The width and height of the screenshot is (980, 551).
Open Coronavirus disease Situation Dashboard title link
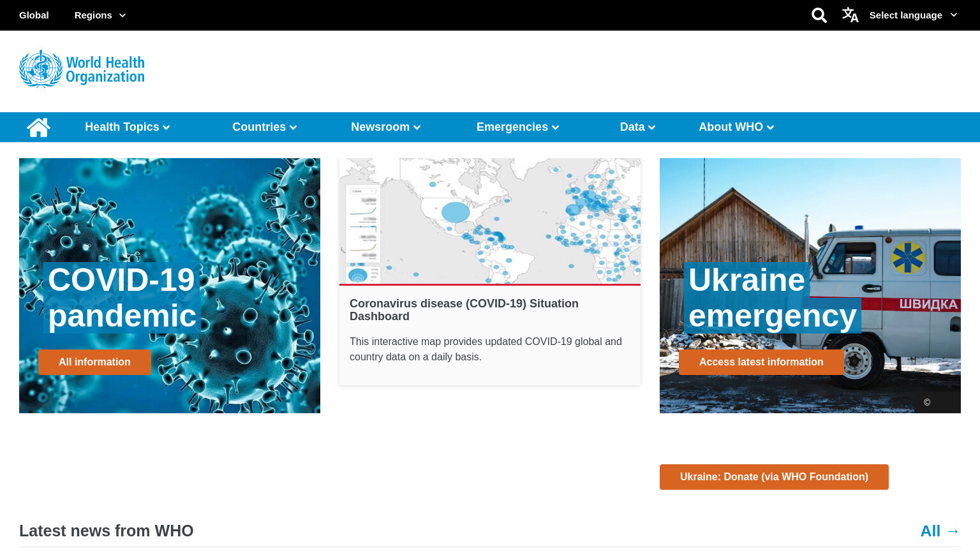(464, 310)
